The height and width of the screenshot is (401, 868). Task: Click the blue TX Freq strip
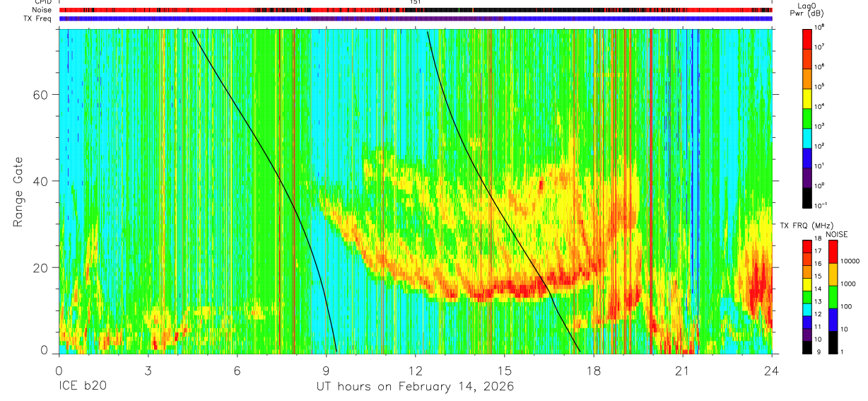(415, 18)
